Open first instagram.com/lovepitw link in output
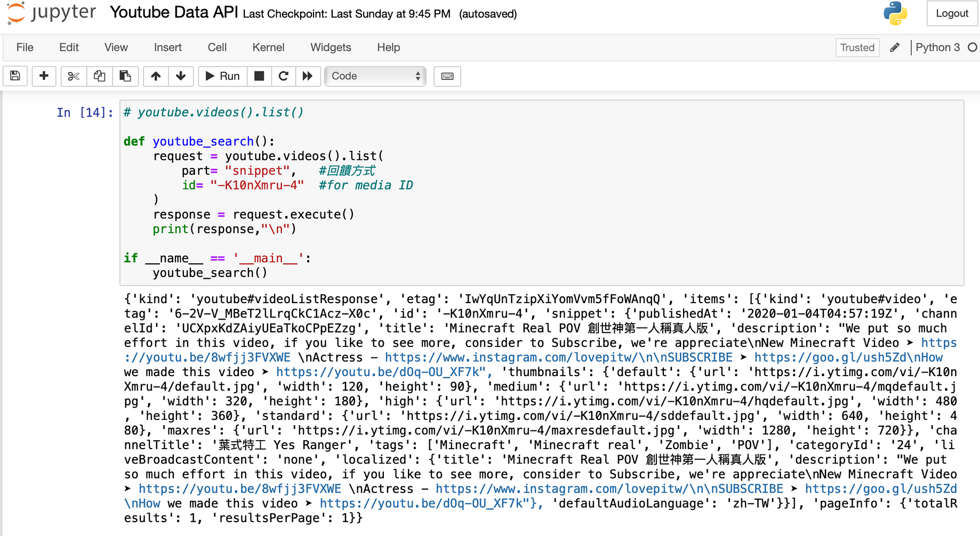This screenshot has width=980, height=536. pyautogui.click(x=558, y=358)
